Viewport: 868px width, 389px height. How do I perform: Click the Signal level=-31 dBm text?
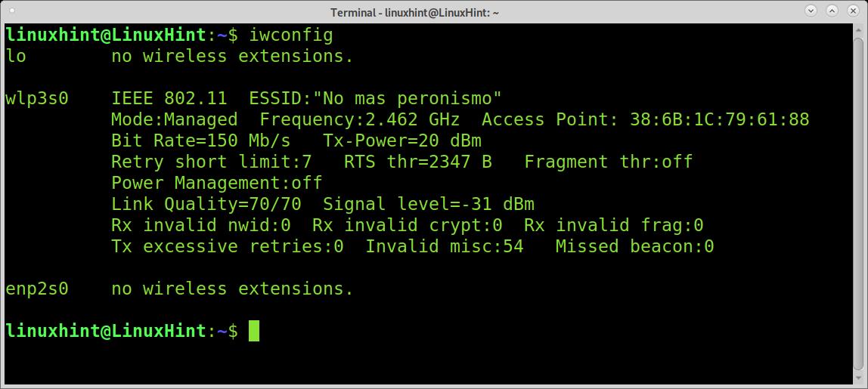pos(429,204)
